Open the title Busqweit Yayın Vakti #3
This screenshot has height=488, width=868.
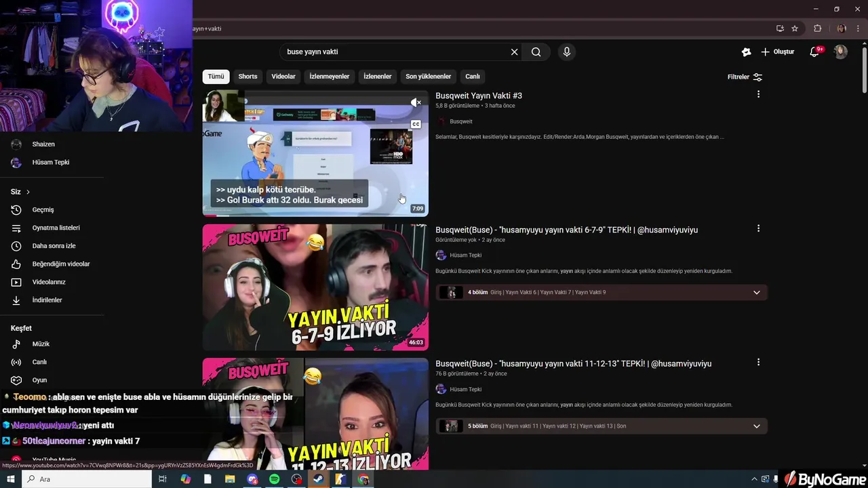pos(479,96)
